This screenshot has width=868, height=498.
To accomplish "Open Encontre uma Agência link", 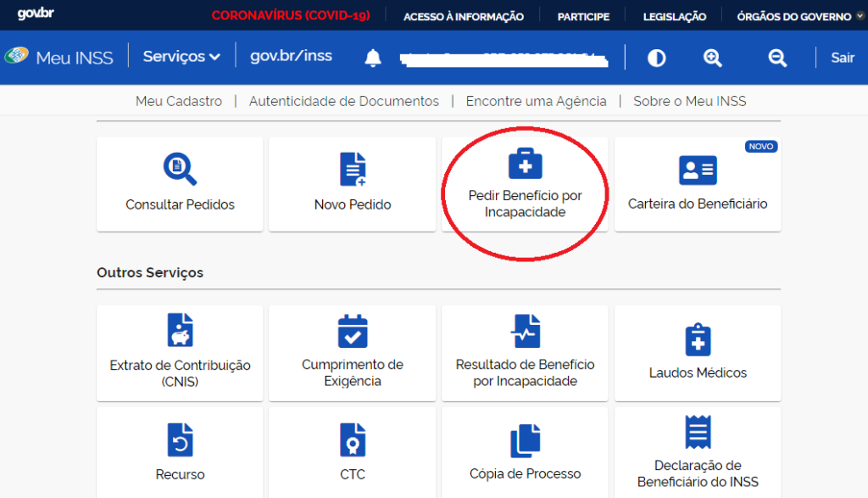I will tap(536, 101).
